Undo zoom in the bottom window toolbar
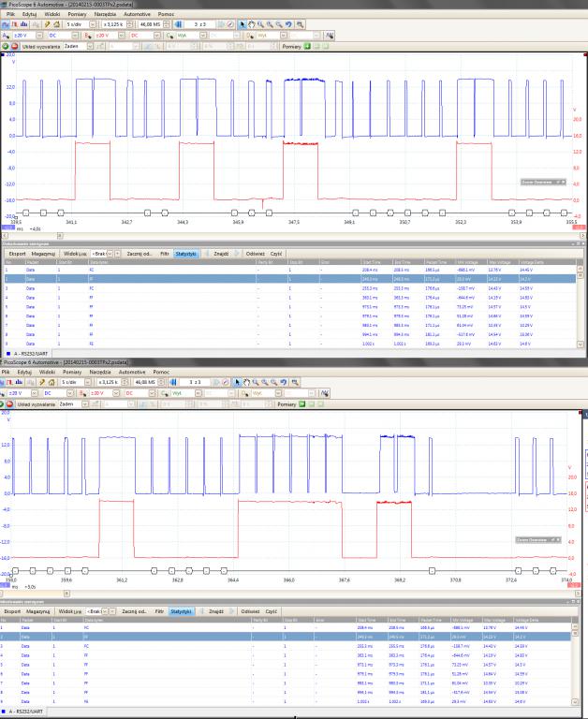The image size is (588, 719). (x=283, y=382)
